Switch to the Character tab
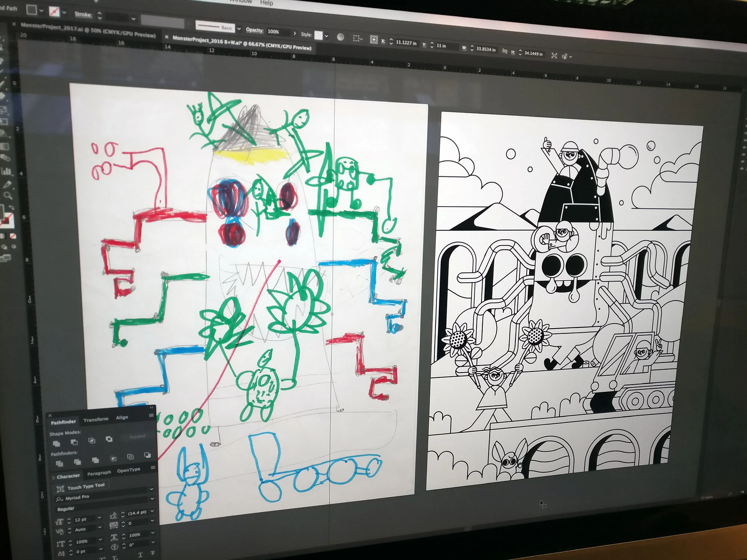The width and height of the screenshot is (747, 560). click(68, 476)
